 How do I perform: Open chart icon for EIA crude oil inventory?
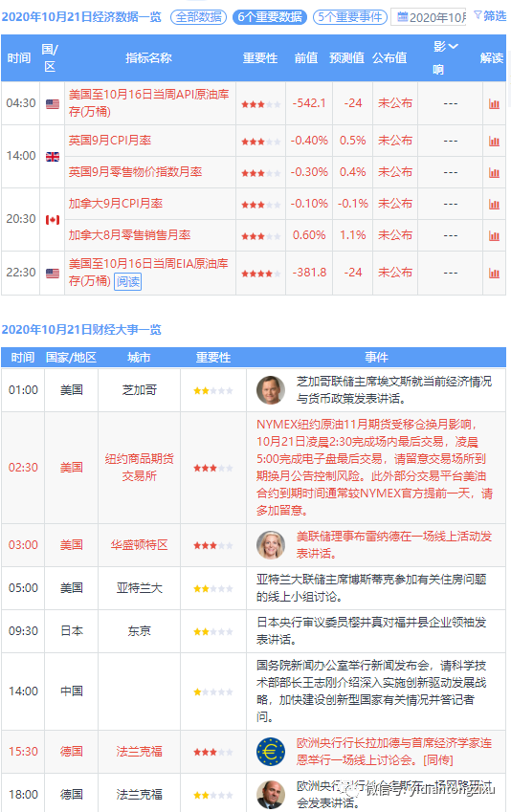point(494,274)
